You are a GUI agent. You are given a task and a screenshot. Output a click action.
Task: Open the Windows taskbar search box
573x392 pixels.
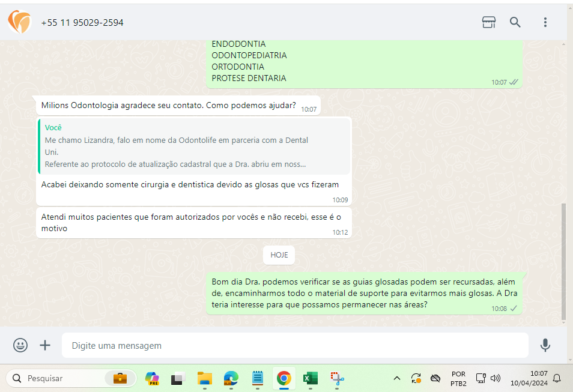pos(71,378)
